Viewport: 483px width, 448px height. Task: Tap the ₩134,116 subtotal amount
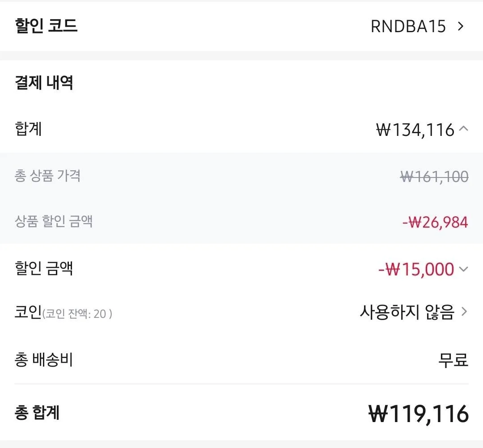click(x=415, y=130)
